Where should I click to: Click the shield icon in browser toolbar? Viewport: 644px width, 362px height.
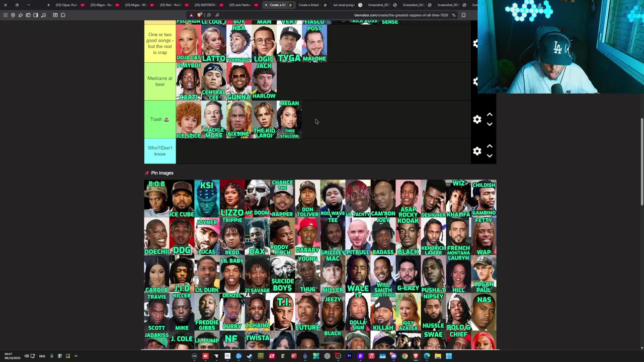pos(13,15)
